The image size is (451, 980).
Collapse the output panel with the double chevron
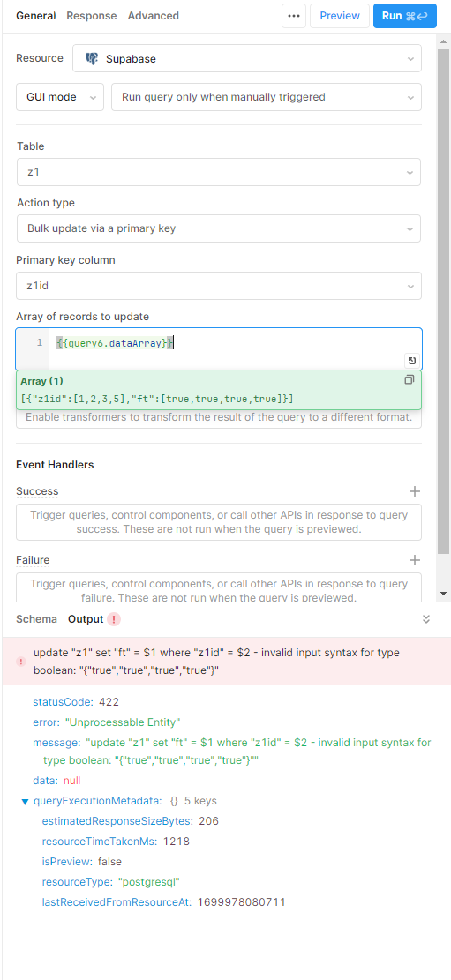tap(426, 619)
